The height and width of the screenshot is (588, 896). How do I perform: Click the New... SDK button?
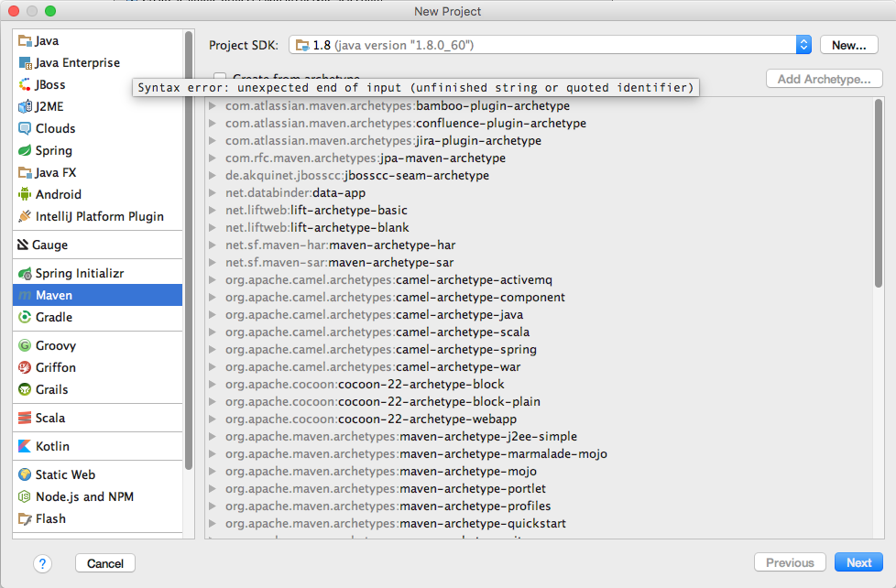click(848, 45)
